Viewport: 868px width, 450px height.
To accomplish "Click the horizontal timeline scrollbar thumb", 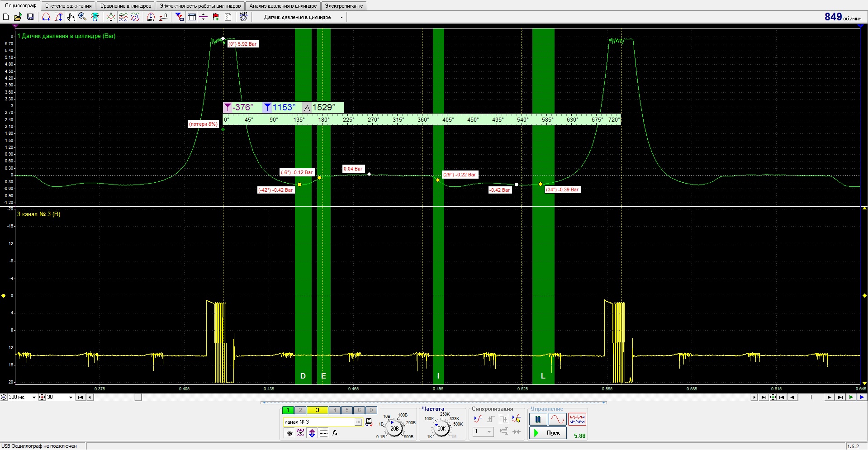I will [x=138, y=398].
